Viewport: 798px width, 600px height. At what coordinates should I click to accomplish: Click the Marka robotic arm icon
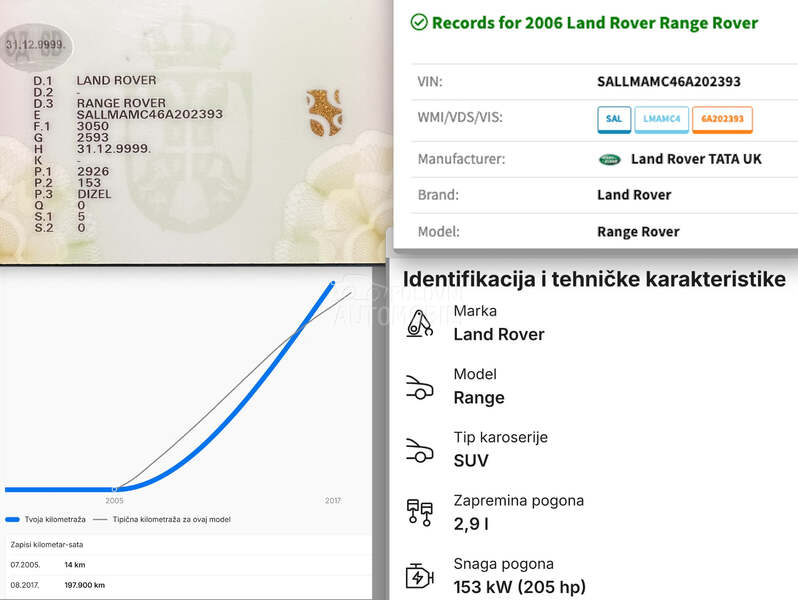click(x=419, y=323)
